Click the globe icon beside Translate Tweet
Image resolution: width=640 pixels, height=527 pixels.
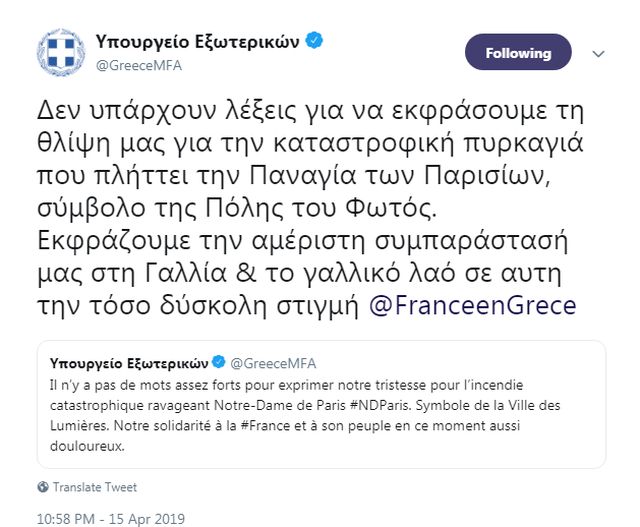(42, 487)
